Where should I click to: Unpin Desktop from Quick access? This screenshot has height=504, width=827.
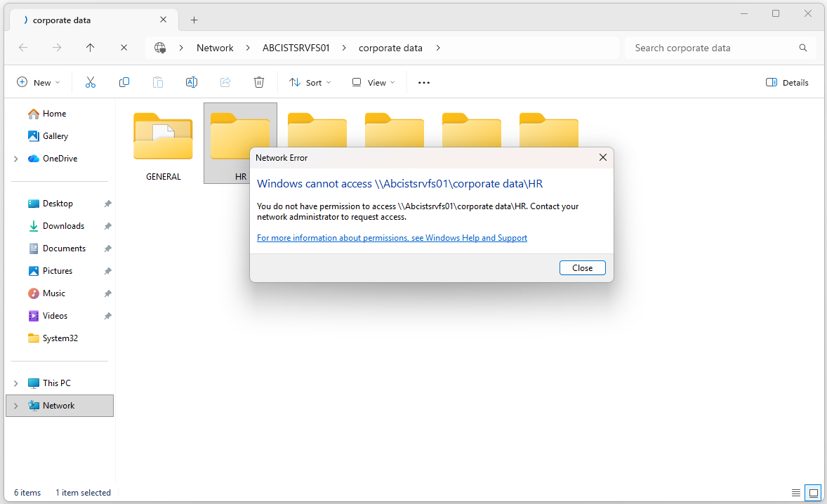(107, 204)
